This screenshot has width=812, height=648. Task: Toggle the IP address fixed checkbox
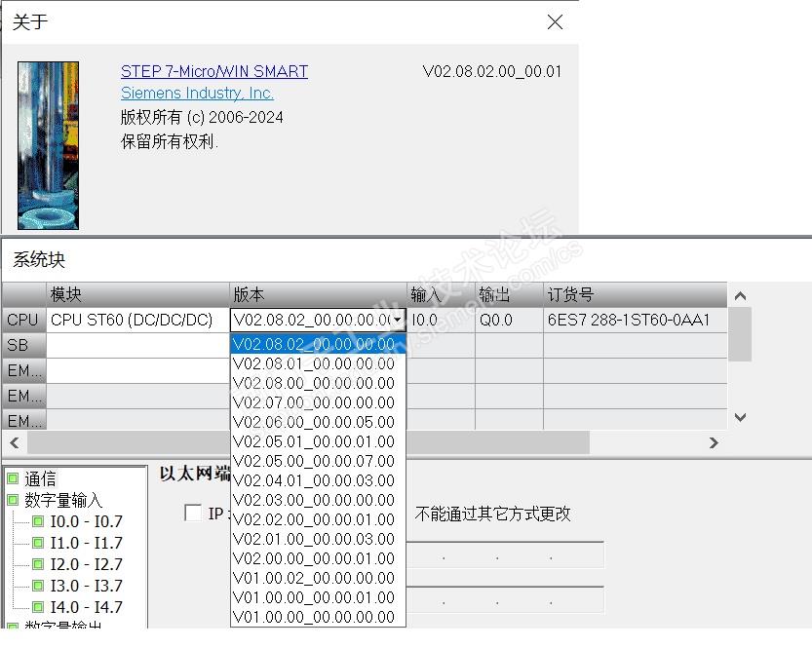point(193,513)
